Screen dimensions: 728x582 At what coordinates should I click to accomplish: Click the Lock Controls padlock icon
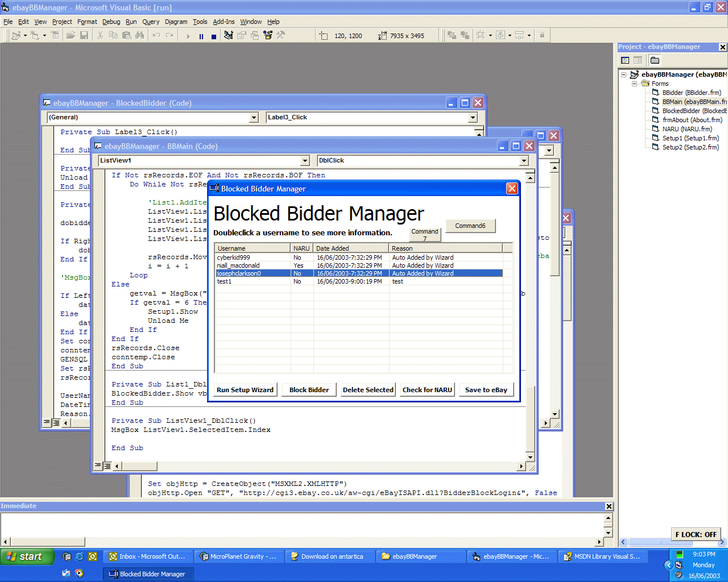(x=542, y=35)
